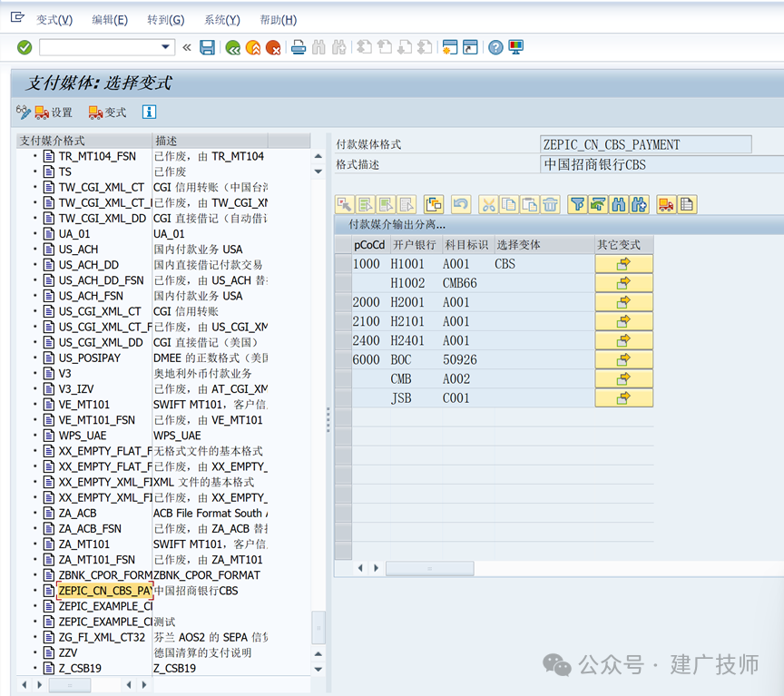
Task: Select row header for company code 2000
Action: point(343,302)
